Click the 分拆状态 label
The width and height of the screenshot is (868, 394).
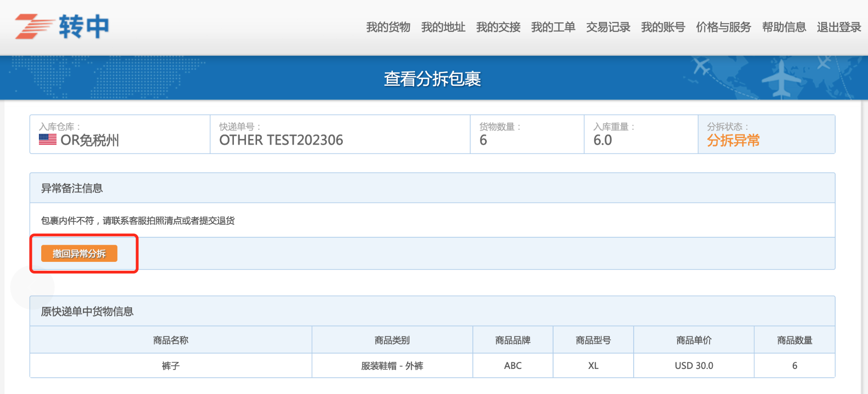(727, 127)
